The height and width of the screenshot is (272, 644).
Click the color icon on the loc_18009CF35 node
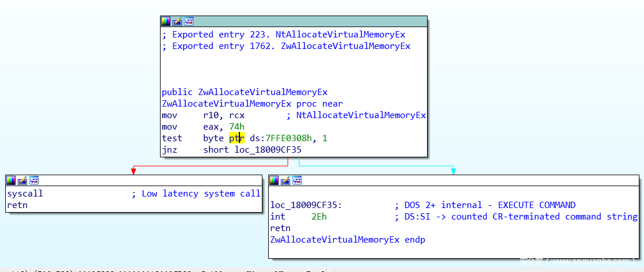274,180
